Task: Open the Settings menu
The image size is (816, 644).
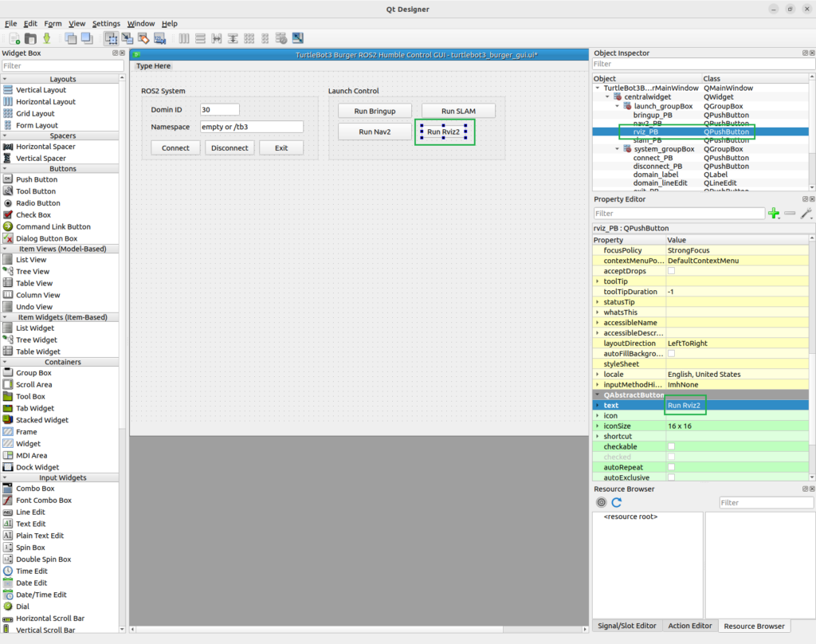Action: pos(106,23)
